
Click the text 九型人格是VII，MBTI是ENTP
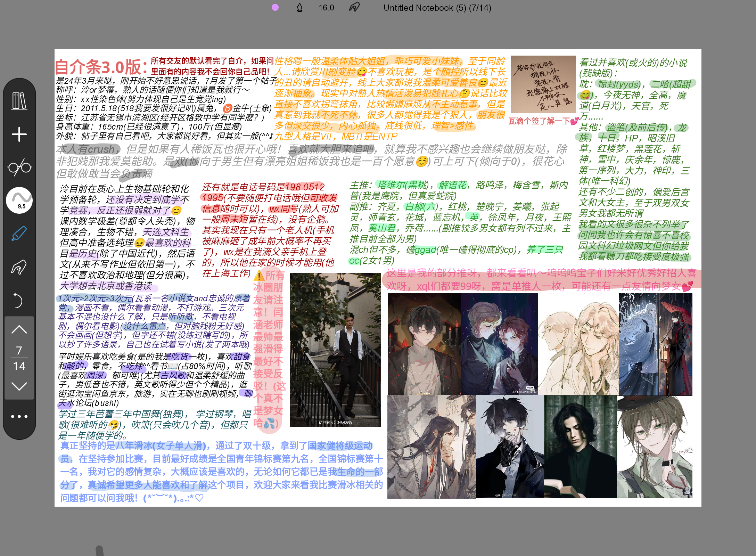coord(336,137)
